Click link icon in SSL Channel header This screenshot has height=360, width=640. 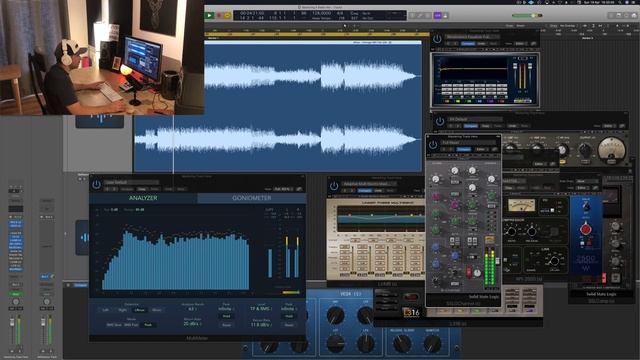pos(495,149)
